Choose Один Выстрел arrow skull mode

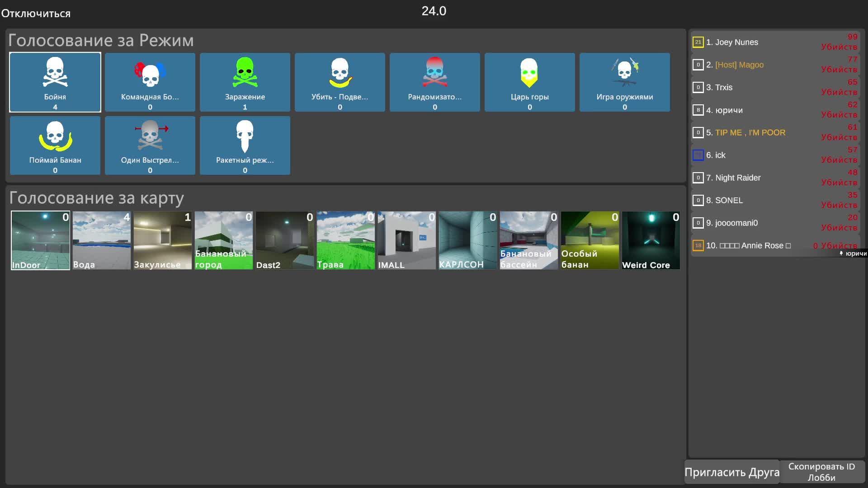tap(150, 145)
